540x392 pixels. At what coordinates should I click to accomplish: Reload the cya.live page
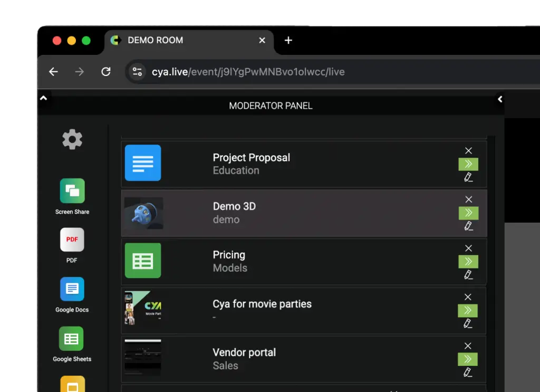tap(105, 72)
